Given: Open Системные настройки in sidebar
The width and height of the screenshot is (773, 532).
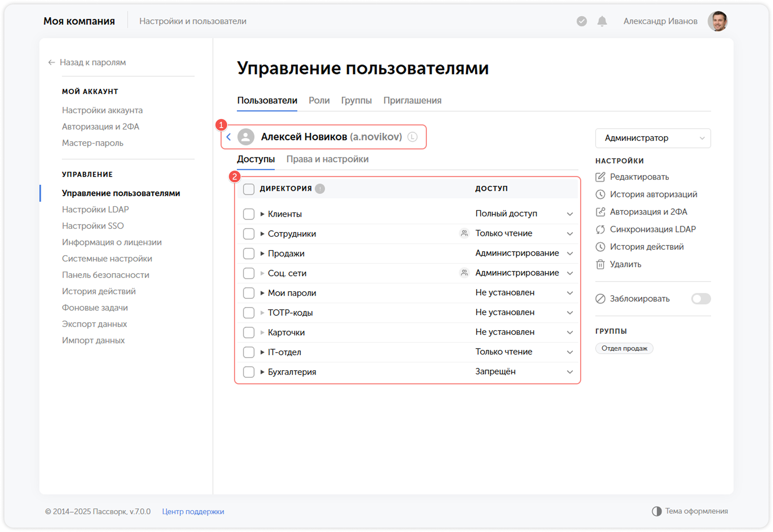Looking at the screenshot, I should click(x=107, y=259).
